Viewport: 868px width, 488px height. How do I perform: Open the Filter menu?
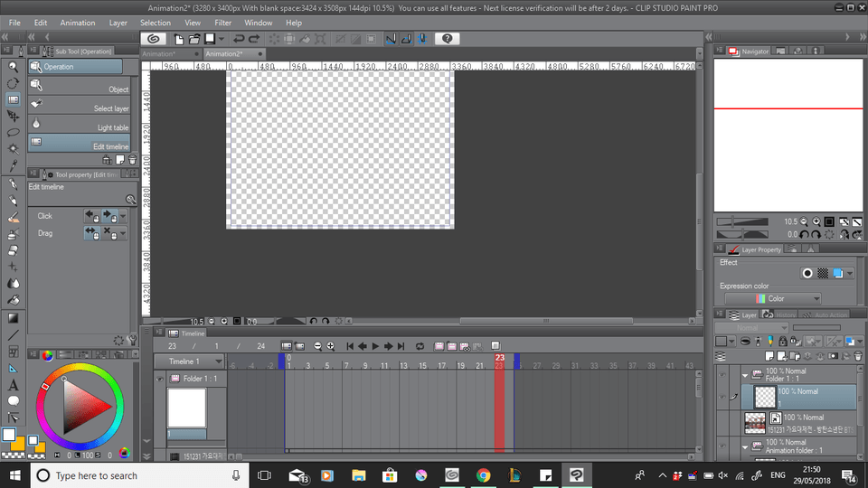(x=222, y=23)
